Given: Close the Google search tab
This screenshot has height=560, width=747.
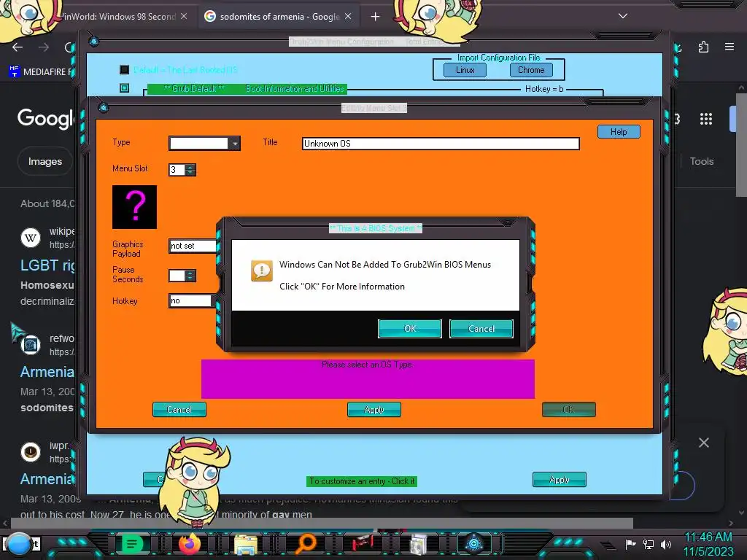Looking at the screenshot, I should click(x=348, y=16).
